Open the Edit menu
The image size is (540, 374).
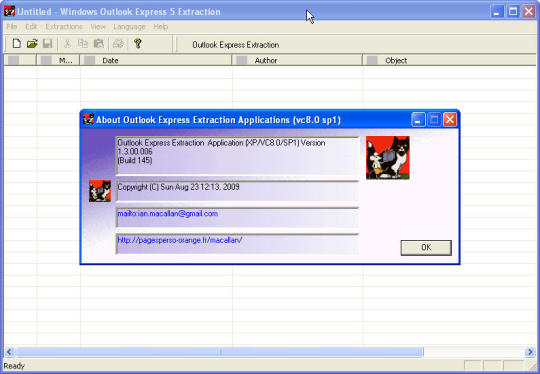point(31,27)
